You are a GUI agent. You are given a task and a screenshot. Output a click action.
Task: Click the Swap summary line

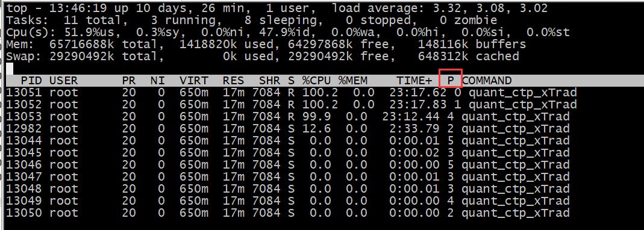(x=263, y=56)
